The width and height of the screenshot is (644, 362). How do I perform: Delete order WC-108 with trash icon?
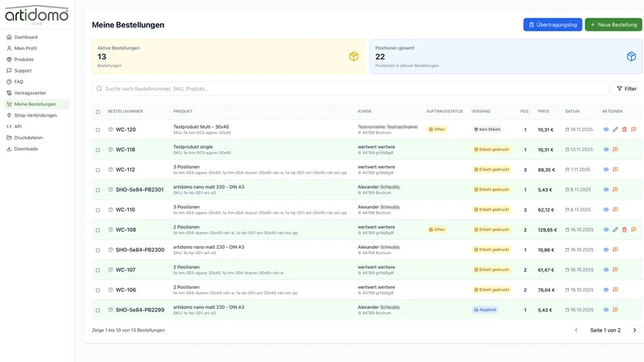(625, 229)
